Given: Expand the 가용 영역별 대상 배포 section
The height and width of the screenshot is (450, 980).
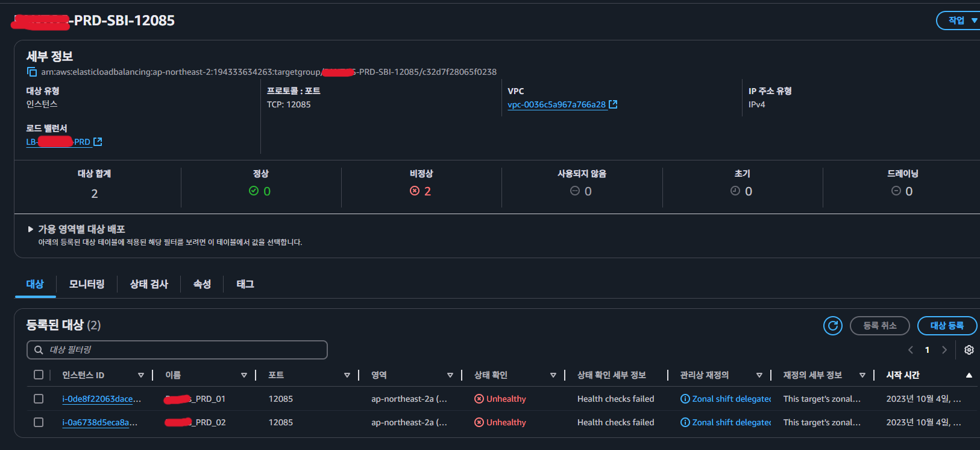Looking at the screenshot, I should coord(31,229).
